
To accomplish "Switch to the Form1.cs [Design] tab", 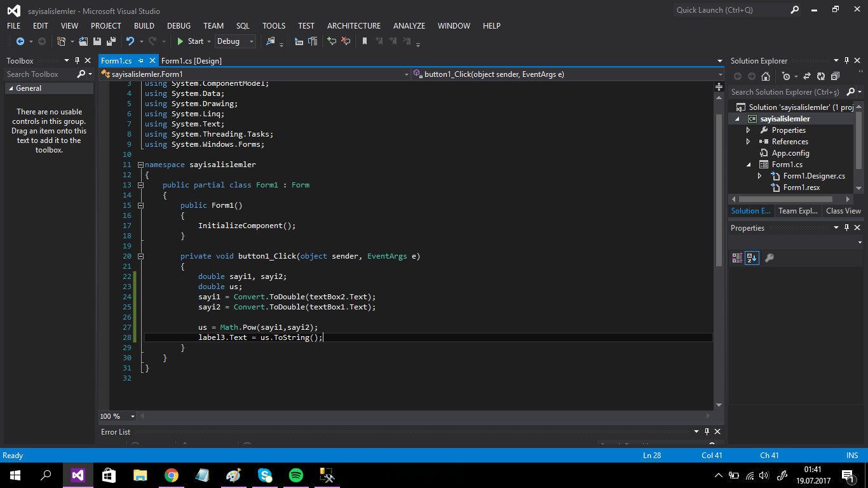I will click(x=191, y=61).
